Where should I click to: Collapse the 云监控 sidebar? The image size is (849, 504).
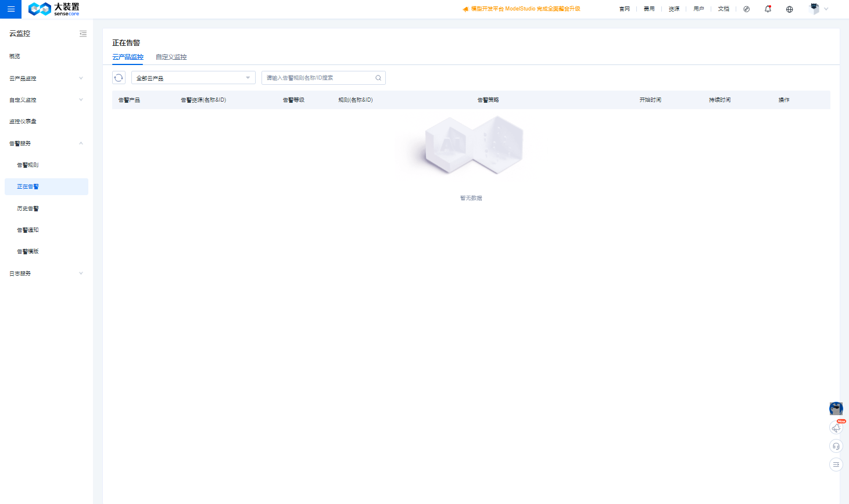pyautogui.click(x=83, y=34)
